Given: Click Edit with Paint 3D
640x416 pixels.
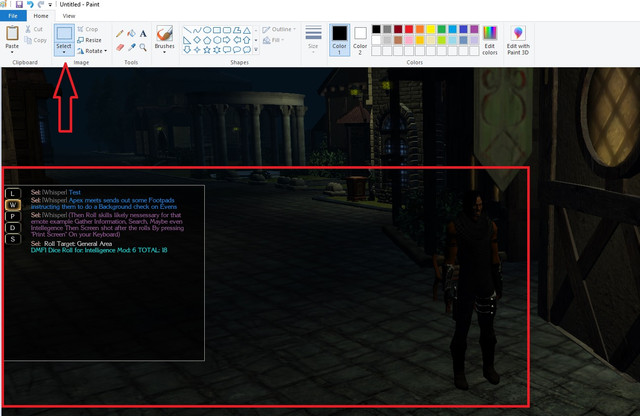Looking at the screenshot, I should click(x=518, y=40).
